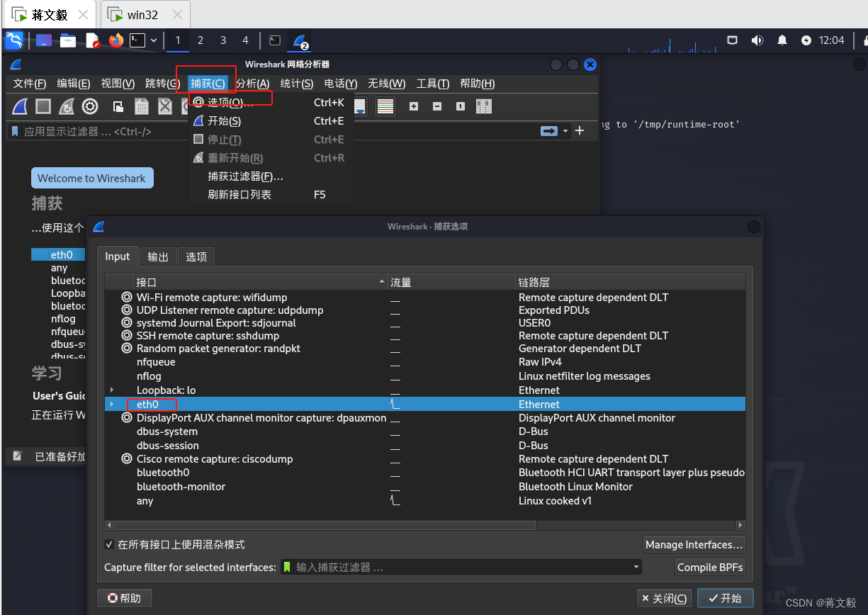
Task: Select the nflog row in capture options
Action: [x=424, y=376]
